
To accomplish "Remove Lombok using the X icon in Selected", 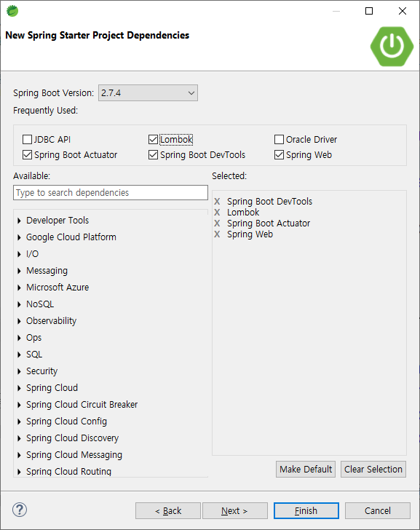I will (217, 213).
